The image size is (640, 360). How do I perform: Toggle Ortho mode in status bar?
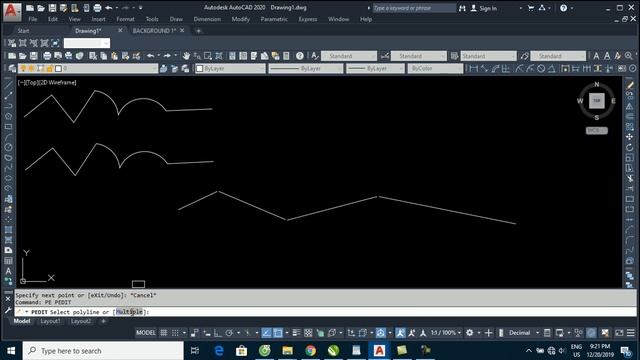pos(218,333)
